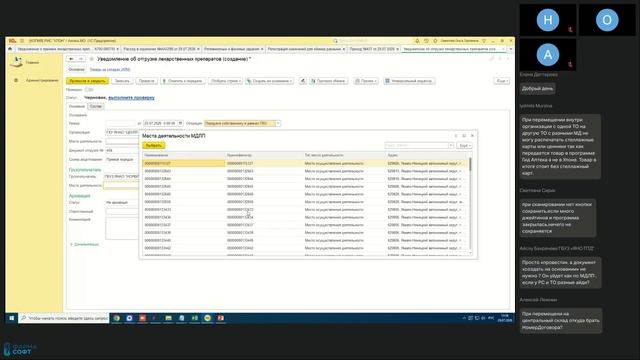640x360 pixels.
Task: Sort by the Идентификатор column header
Action: point(263,155)
